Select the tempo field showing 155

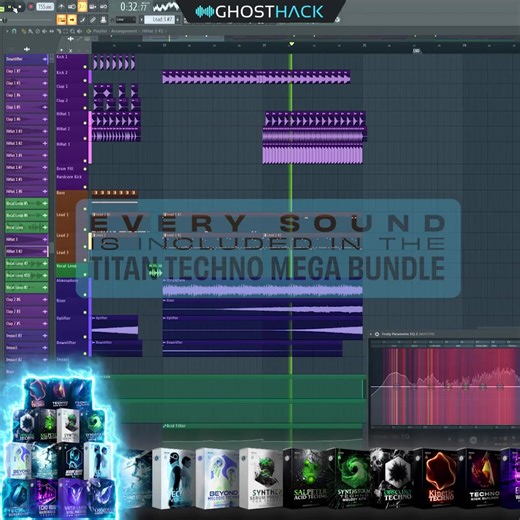(45, 7)
